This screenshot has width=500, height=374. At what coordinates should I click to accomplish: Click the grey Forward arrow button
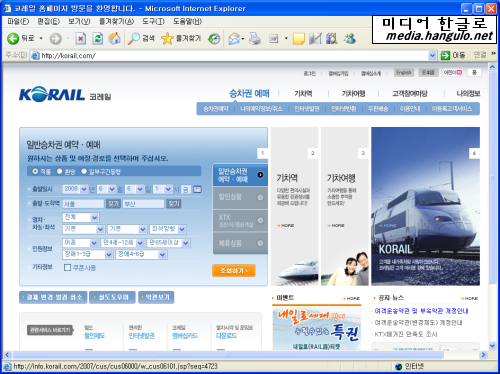click(x=56, y=39)
